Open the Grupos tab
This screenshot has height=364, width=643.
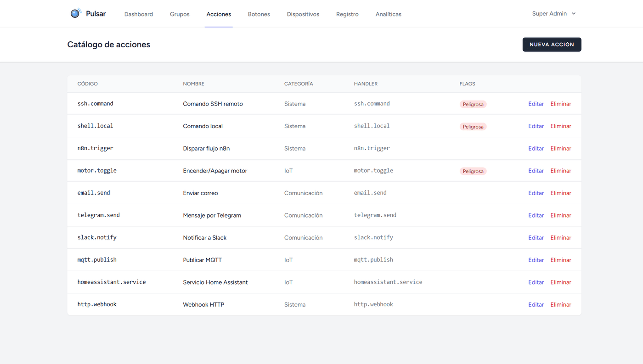pos(180,14)
